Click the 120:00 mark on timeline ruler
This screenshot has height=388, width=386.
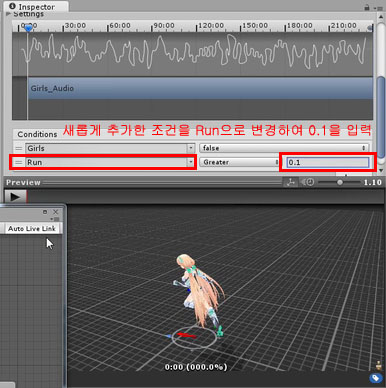(x=211, y=26)
